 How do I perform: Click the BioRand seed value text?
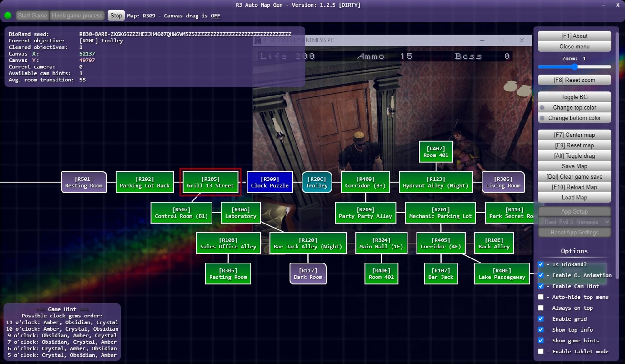pos(185,34)
